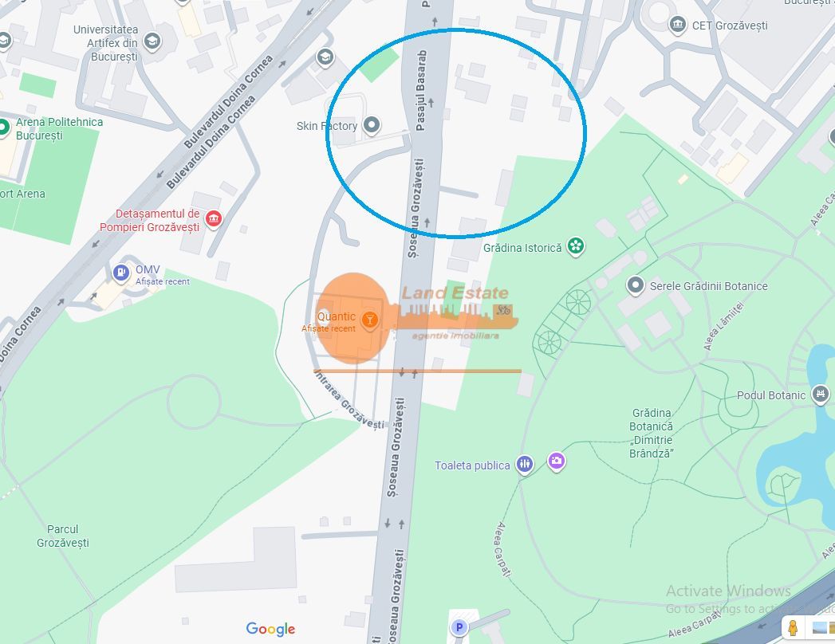Click the university icon near Skin Factory
This screenshot has width=835, height=644.
pos(325,57)
